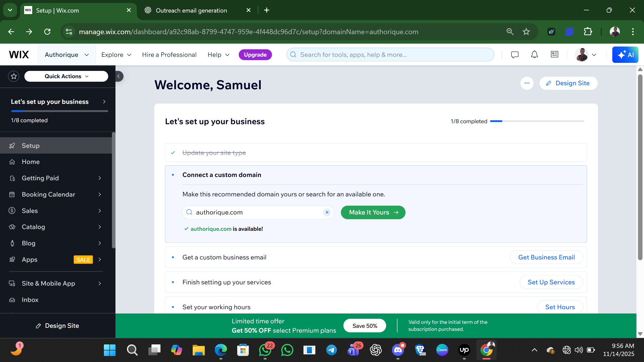
Task: Collapse the sidebar with the arrow handle
Action: tap(119, 76)
